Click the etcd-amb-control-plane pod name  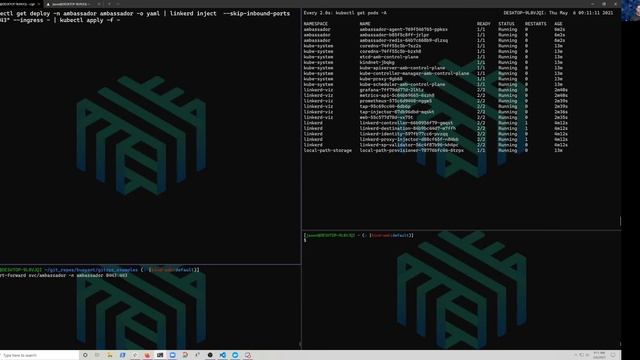pos(389,57)
